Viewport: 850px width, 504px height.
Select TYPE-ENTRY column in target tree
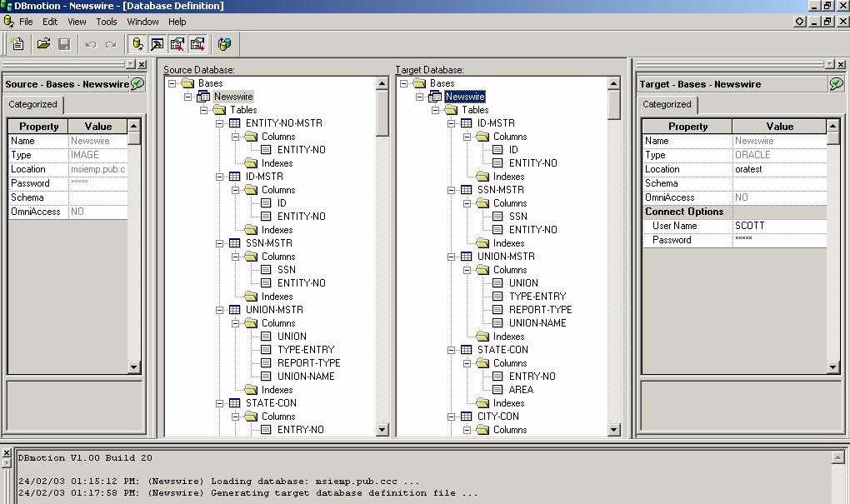537,297
